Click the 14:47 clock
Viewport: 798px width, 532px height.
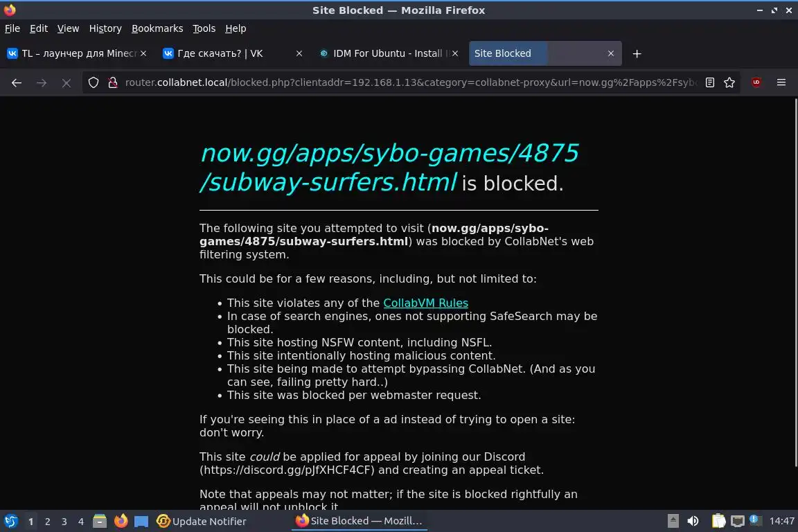(781, 521)
